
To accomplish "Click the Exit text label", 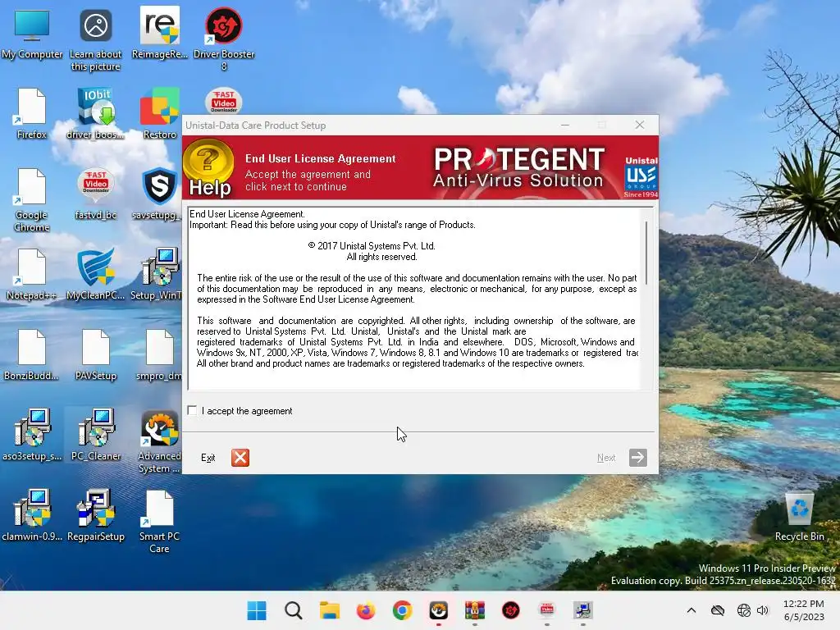I will (208, 458).
